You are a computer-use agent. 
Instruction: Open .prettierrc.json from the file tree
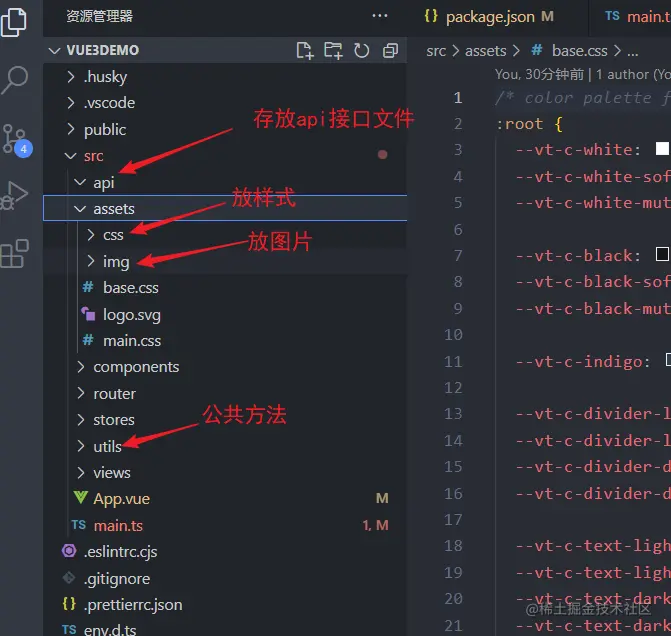(x=133, y=605)
